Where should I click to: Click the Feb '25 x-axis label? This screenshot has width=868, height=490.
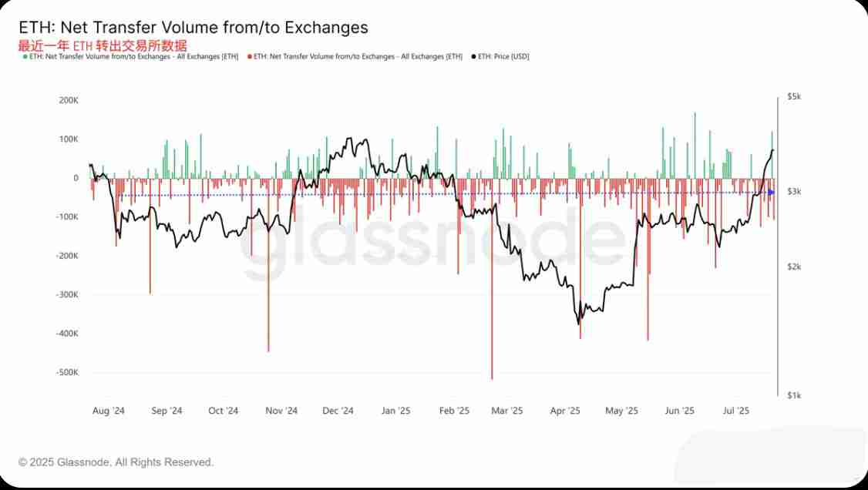click(x=453, y=411)
